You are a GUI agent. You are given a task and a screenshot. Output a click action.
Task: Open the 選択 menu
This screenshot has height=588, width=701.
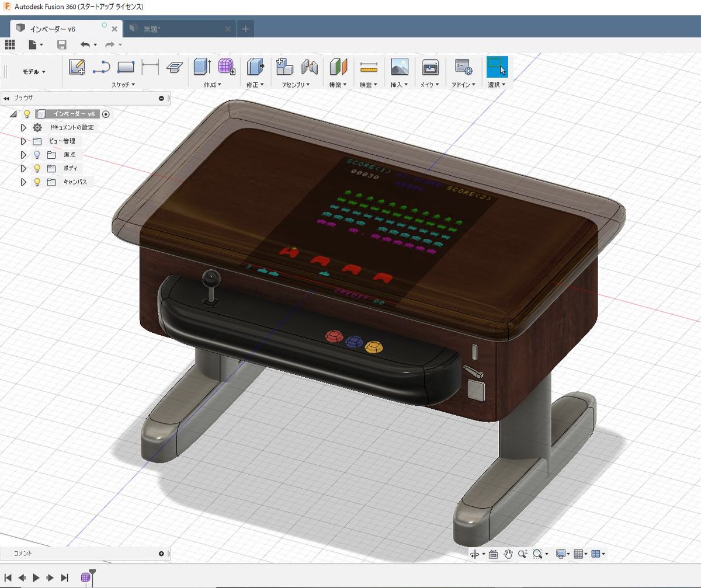click(x=497, y=85)
